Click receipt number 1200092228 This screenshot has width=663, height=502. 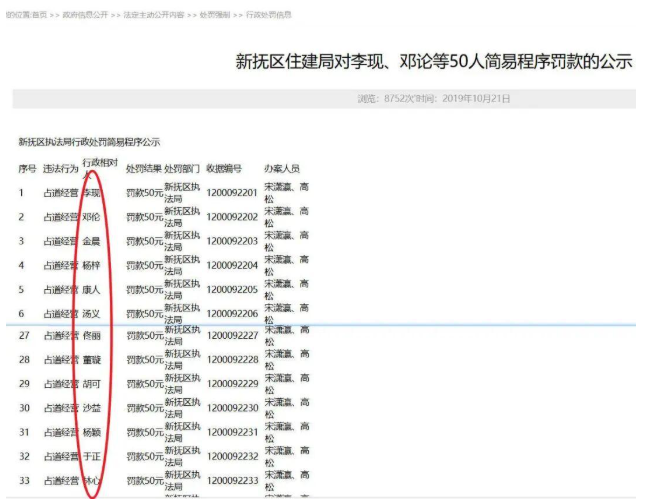tap(232, 360)
